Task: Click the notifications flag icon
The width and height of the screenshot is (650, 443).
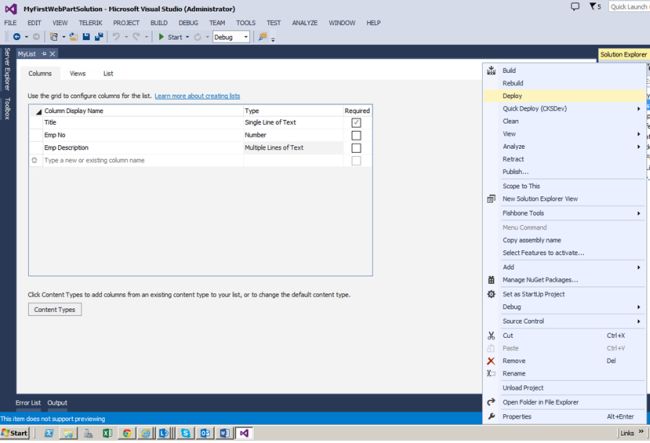Action: (593, 6)
